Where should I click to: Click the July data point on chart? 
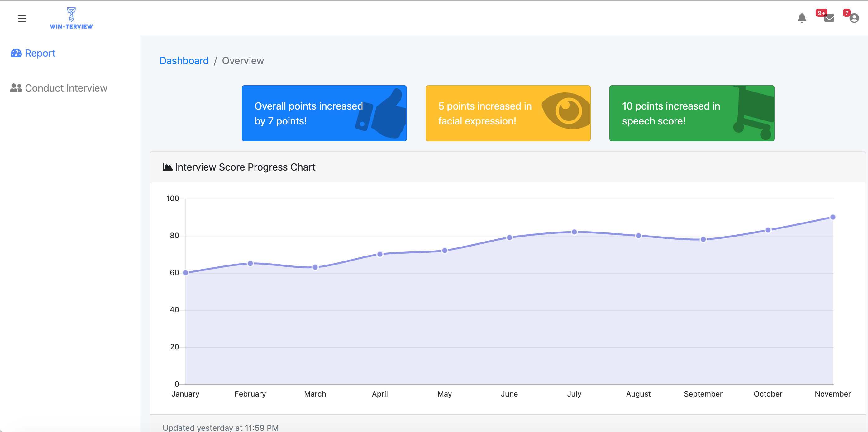coord(574,232)
